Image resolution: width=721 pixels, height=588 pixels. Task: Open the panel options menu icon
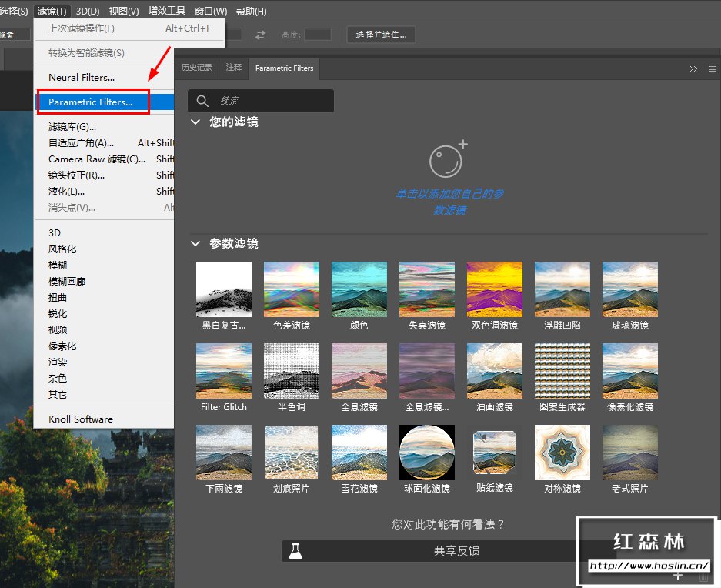(713, 69)
